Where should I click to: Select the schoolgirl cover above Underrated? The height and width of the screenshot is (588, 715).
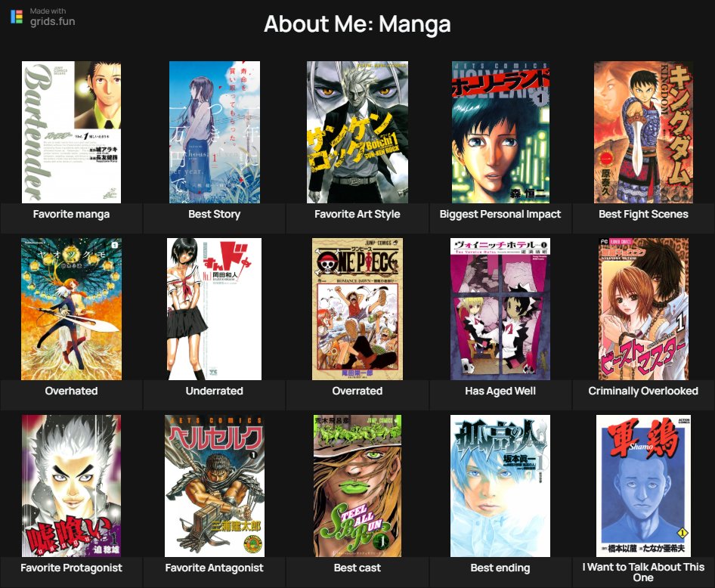(215, 309)
